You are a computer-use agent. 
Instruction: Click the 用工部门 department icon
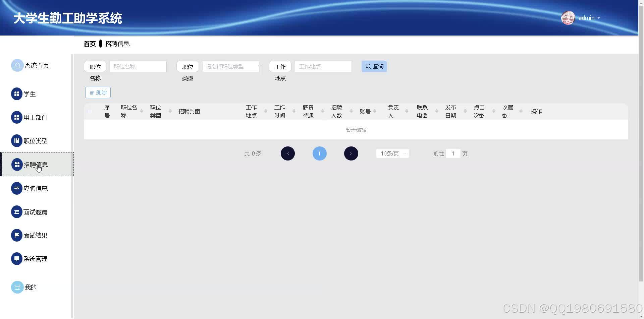tap(17, 117)
